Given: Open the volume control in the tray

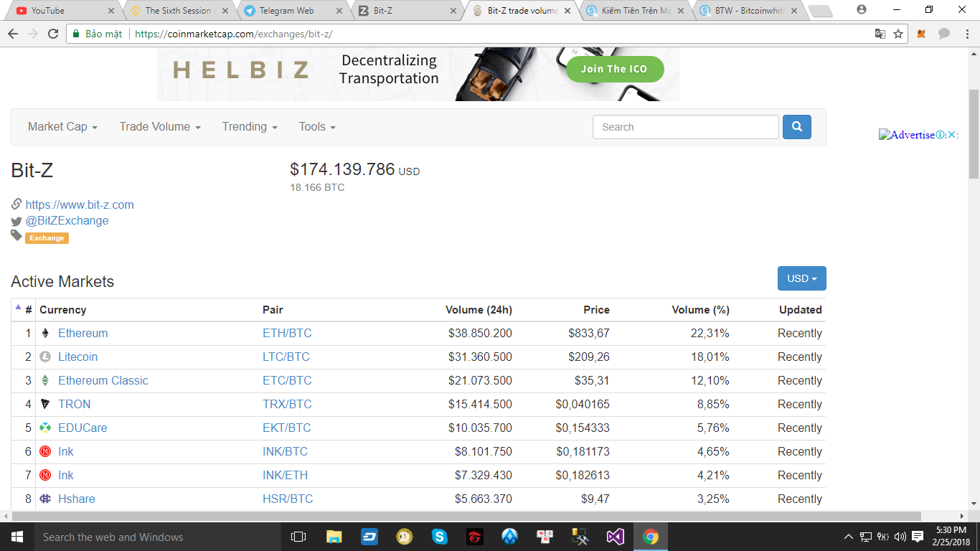Looking at the screenshot, I should (x=900, y=537).
